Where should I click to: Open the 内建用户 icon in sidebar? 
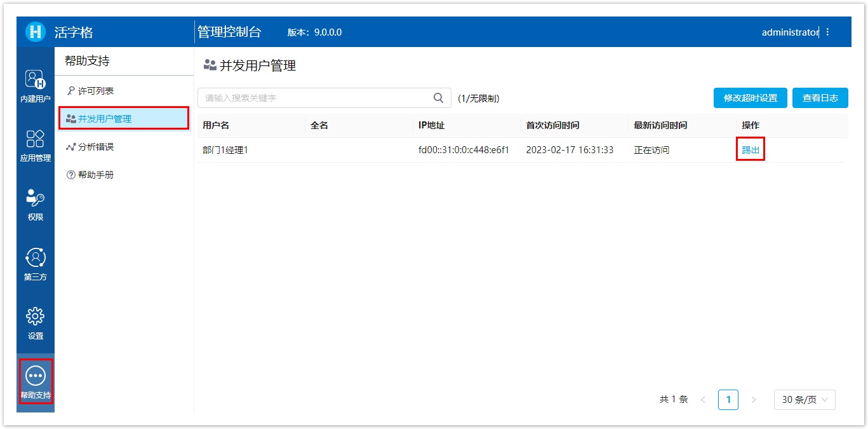click(x=36, y=80)
